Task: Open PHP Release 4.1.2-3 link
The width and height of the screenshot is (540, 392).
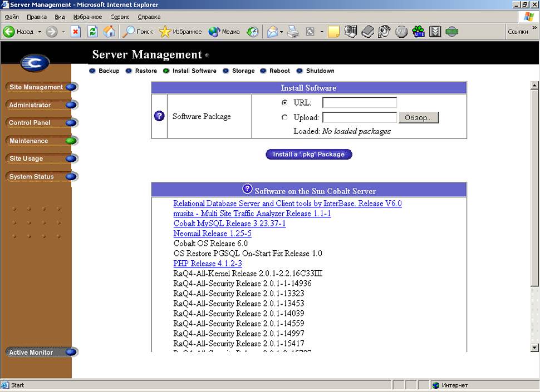Action: [x=208, y=264]
